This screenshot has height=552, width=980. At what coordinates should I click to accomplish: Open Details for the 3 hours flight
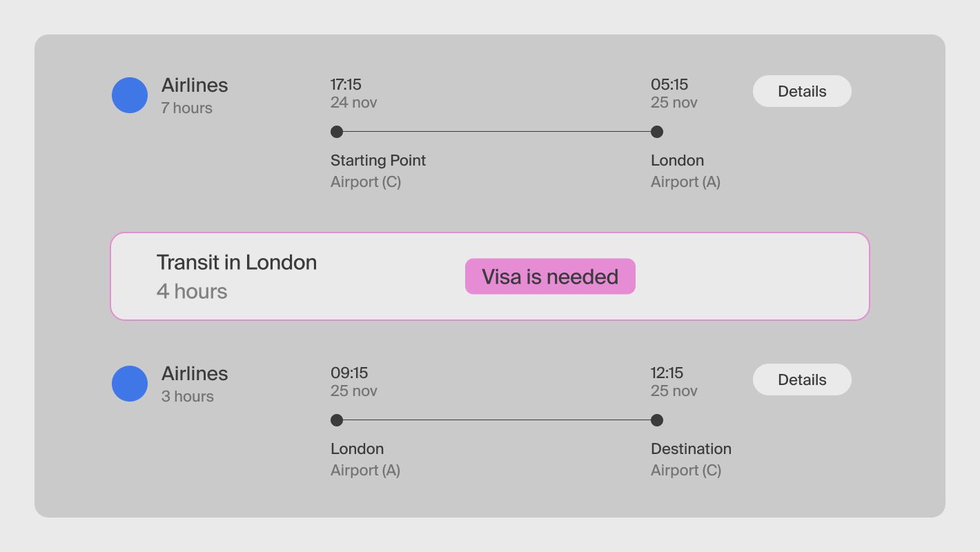[x=802, y=379]
